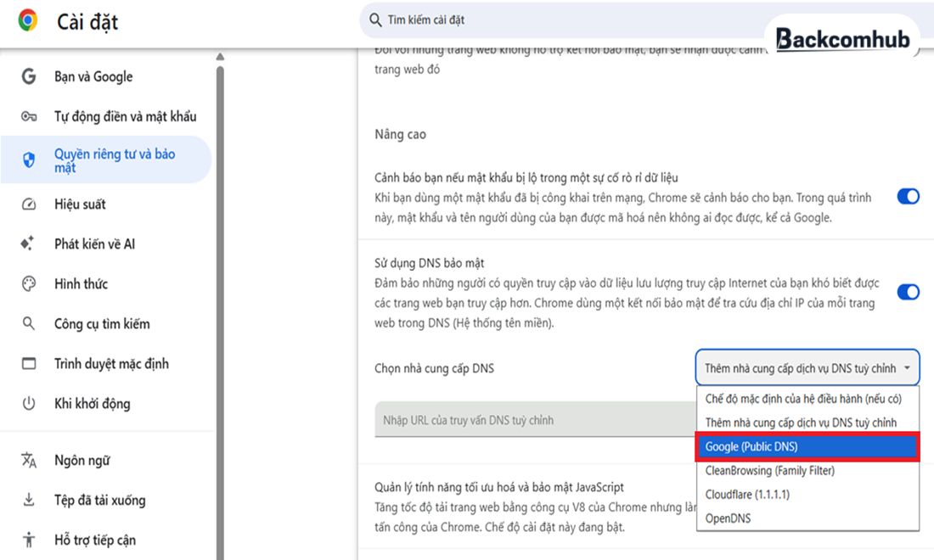934x560 pixels.
Task: Click the sidebar scrollbar up arrow
Action: (x=221, y=57)
